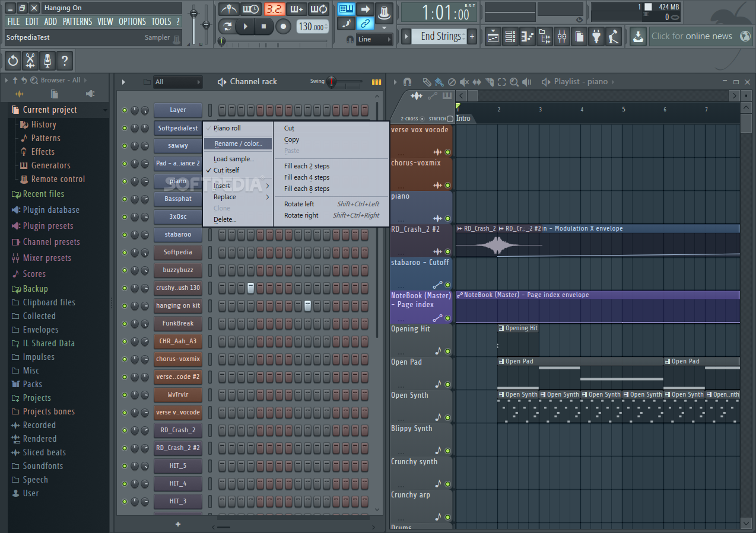The image size is (756, 533).
Task: Select the playlist draw pencil tool
Action: click(427, 82)
